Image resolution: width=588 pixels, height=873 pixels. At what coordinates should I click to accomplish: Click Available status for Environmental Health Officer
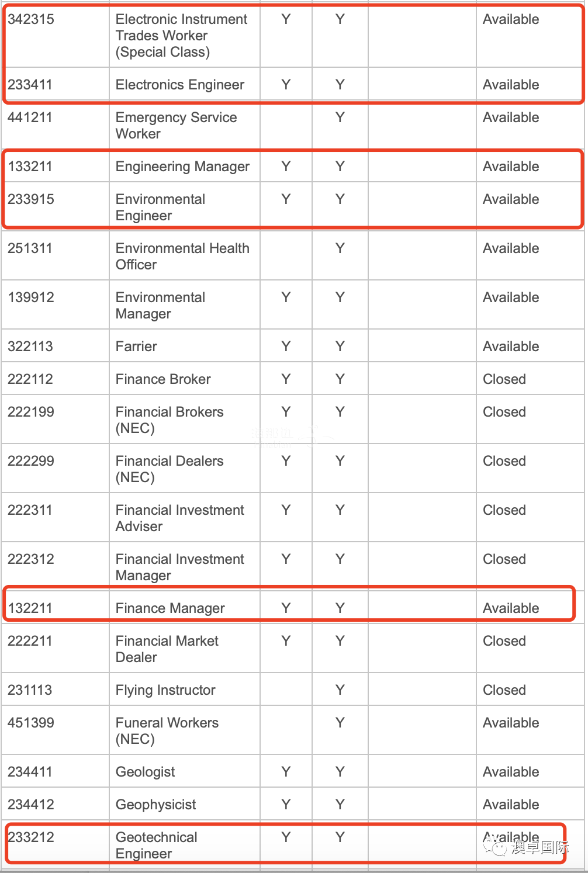pyautogui.click(x=511, y=248)
